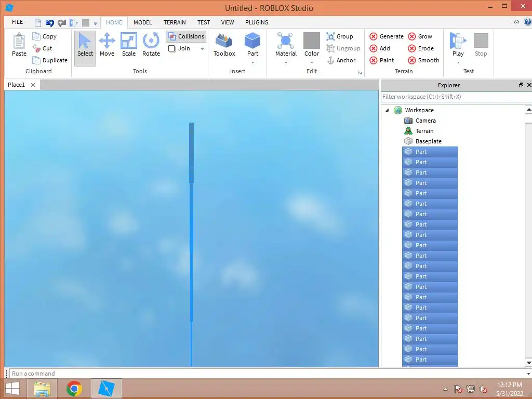
Task: Open Google Chrome from the taskbar
Action: coord(74,389)
